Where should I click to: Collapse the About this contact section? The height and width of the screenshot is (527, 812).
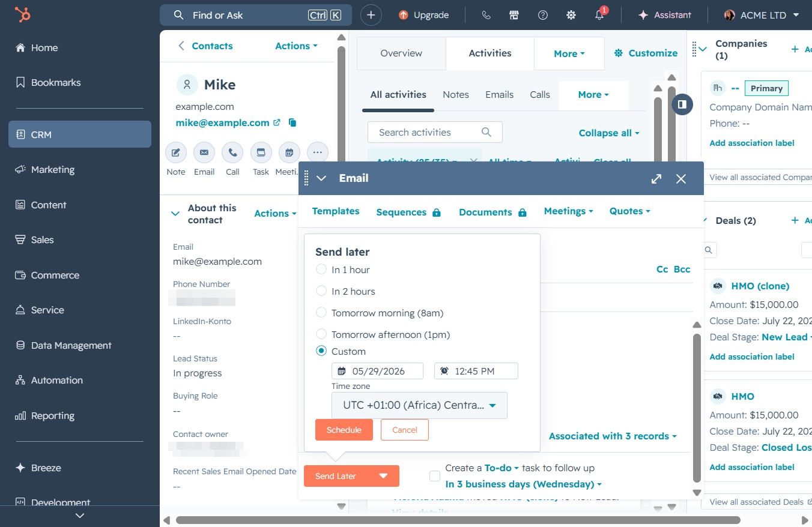pos(175,214)
